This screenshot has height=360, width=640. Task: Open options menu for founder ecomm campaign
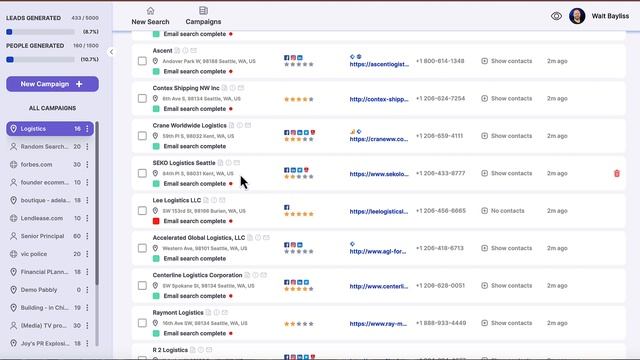(87, 182)
